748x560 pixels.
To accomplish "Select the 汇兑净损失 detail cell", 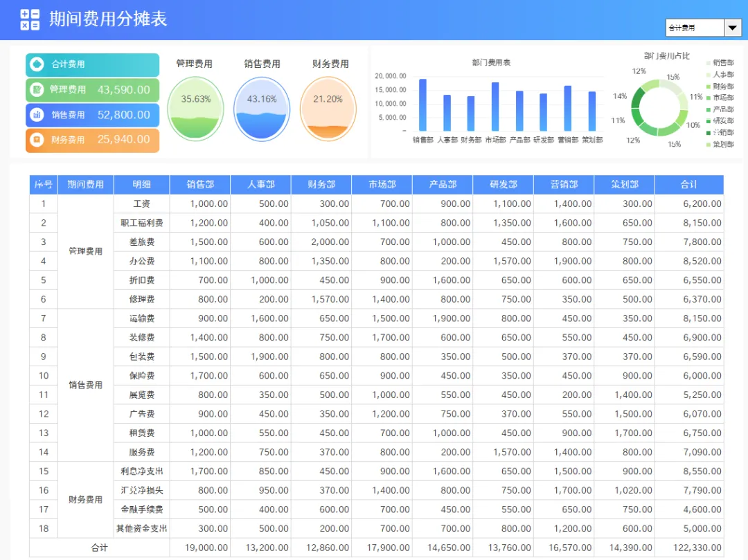I will pyautogui.click(x=142, y=490).
